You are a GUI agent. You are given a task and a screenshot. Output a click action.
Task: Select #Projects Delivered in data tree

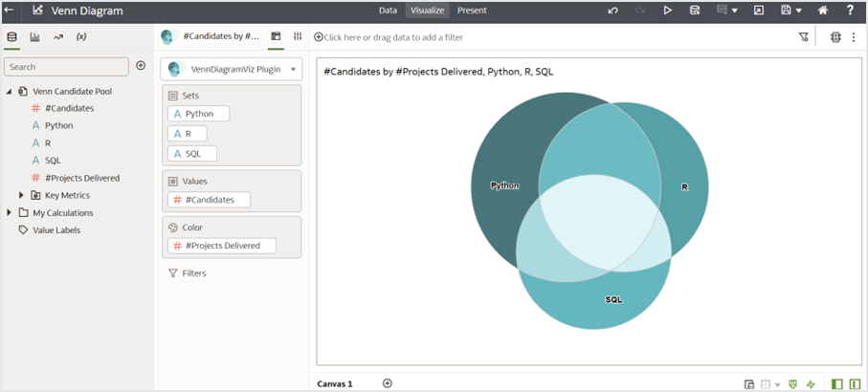[x=82, y=178]
